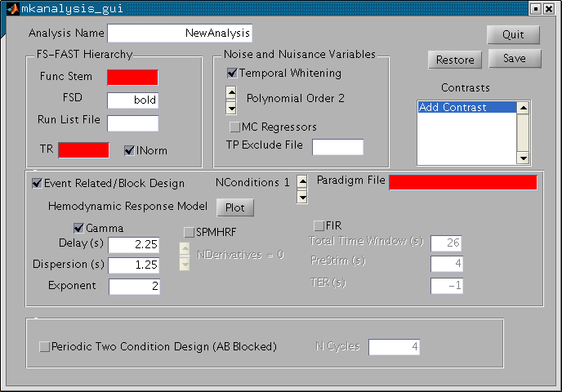Toggle Event Related/Block Design checkbox
This screenshot has height=392, width=562.
click(x=37, y=183)
